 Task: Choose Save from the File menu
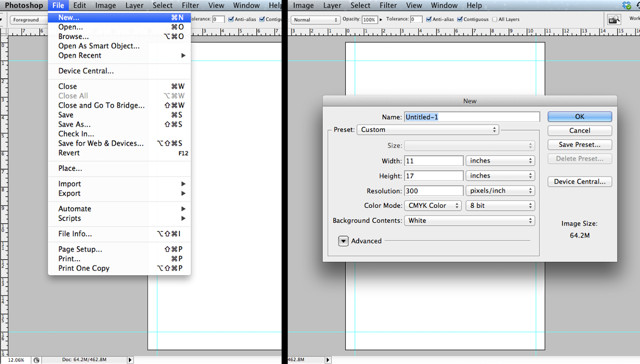point(119,115)
